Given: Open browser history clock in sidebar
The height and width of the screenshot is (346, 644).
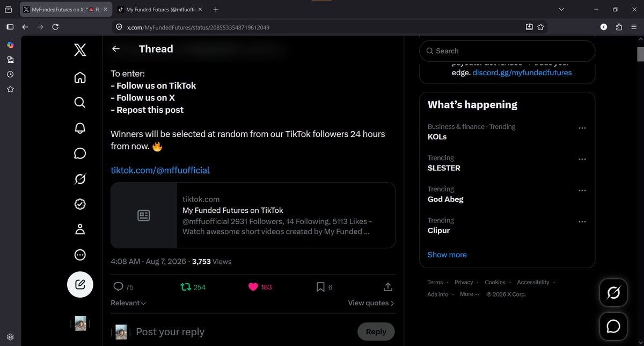Looking at the screenshot, I should point(10,74).
